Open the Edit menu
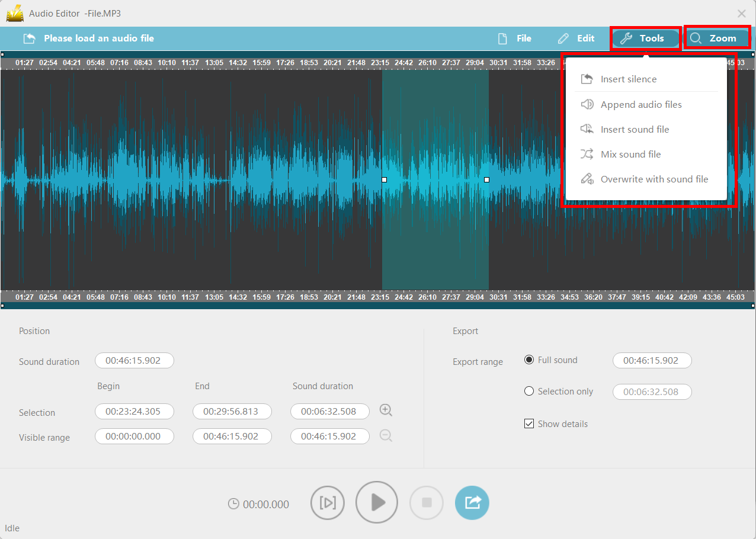 coord(576,38)
